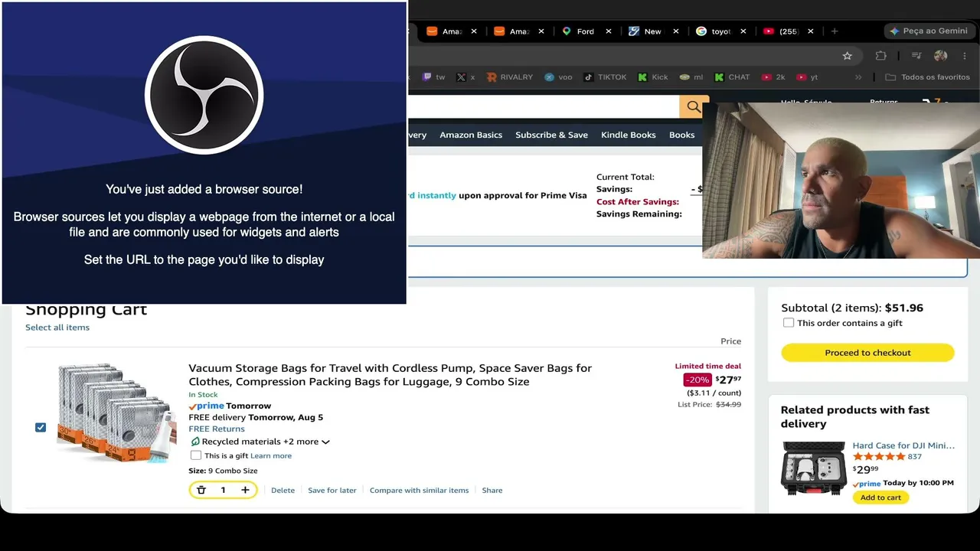Open Amazon Basics nav menu item

(471, 135)
